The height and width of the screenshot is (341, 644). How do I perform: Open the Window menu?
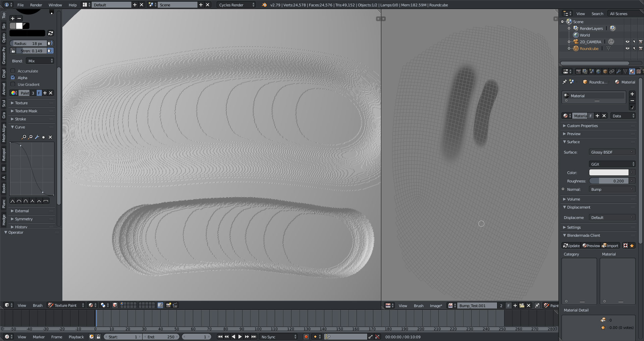click(55, 5)
